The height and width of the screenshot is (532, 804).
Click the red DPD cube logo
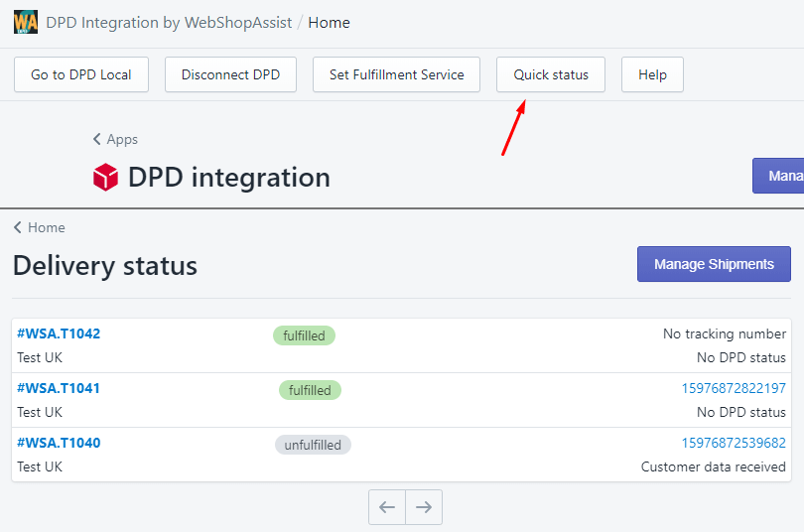(105, 177)
